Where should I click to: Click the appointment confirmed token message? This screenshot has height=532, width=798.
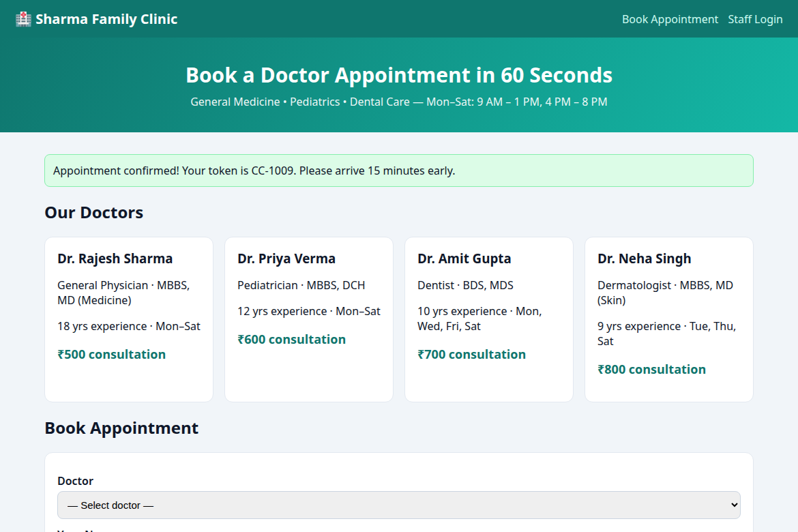[399, 171]
